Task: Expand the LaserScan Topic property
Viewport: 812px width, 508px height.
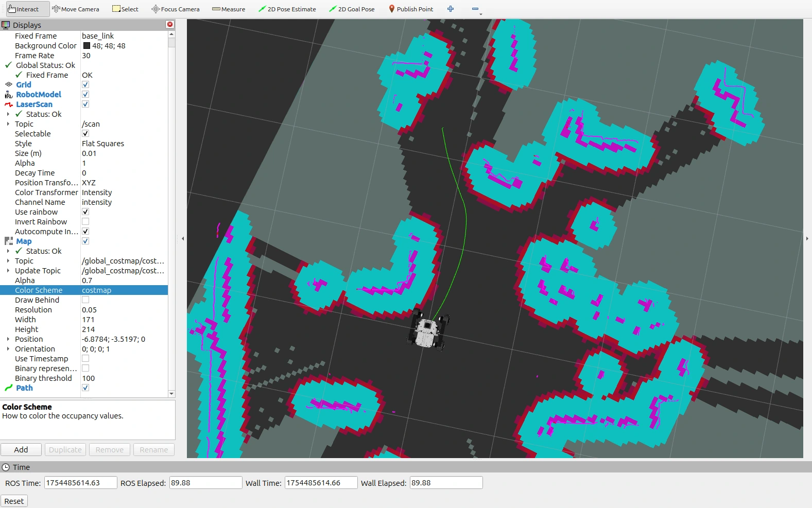Action: click(x=8, y=124)
